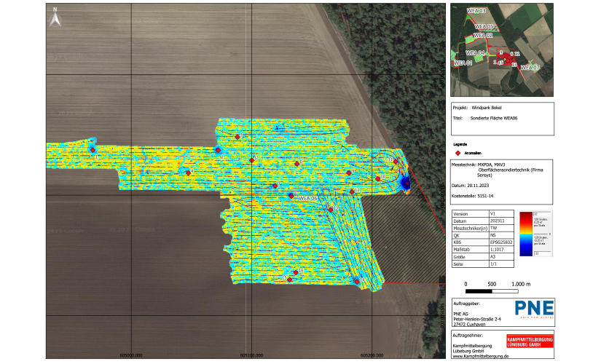Click the 'Peter-Henlein-Straße 2-4' address line

[477, 319]
